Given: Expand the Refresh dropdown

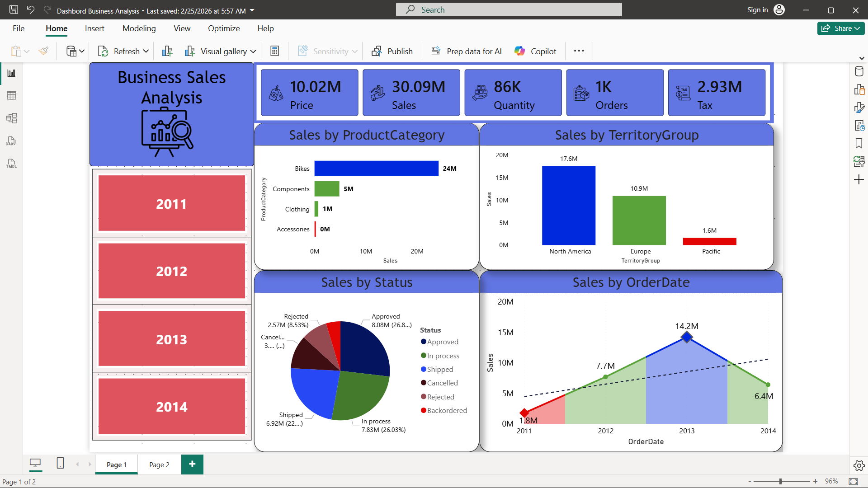Looking at the screenshot, I should (x=146, y=51).
